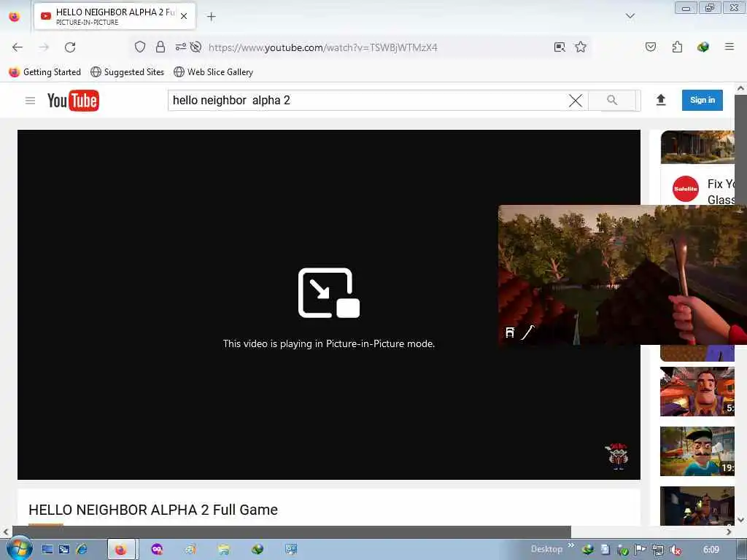The width and height of the screenshot is (747, 560).
Task: Open the extensions puzzle icon
Action: click(677, 47)
